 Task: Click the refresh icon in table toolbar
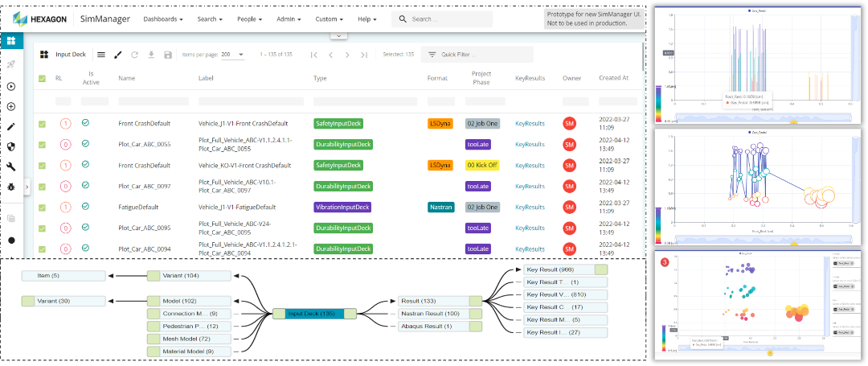click(x=134, y=54)
